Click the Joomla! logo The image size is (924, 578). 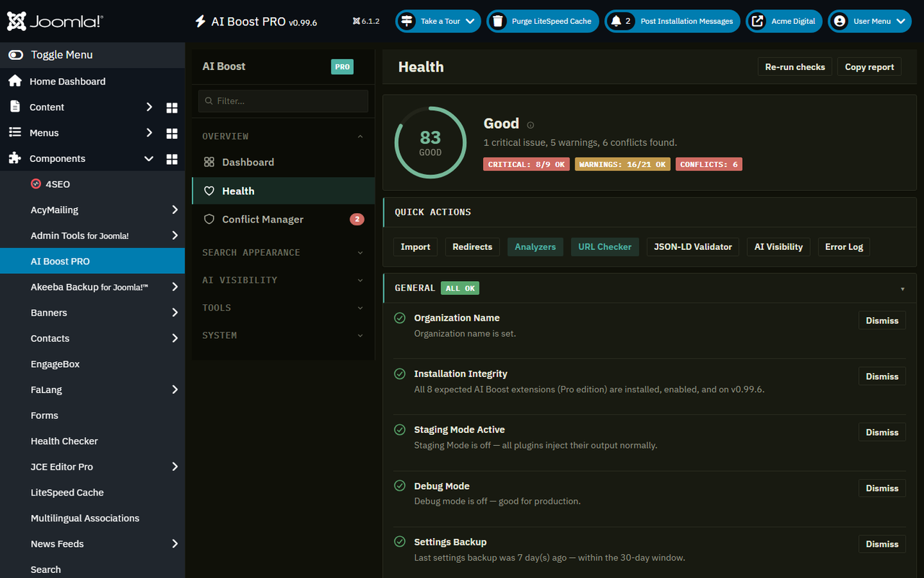[55, 21]
